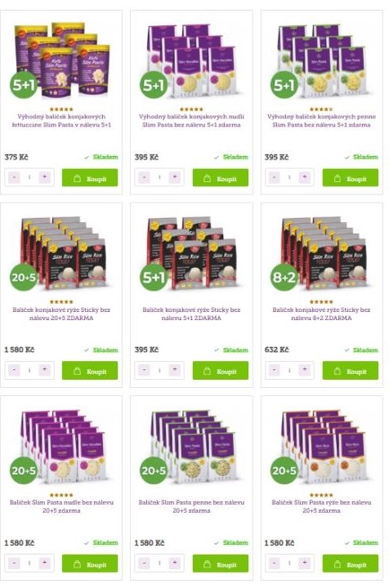The image size is (389, 588).
Task: Open Balíček Slim Pasta nudle 20+5 title link
Action: pyautogui.click(x=61, y=506)
